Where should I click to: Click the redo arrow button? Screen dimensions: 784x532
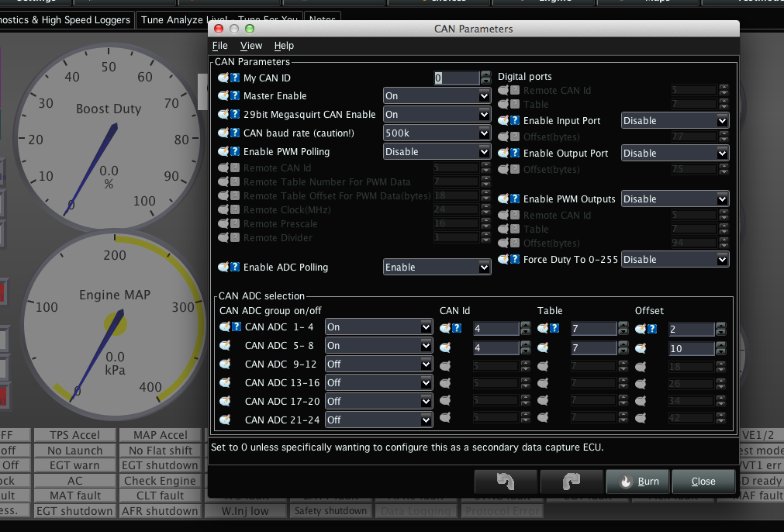[571, 482]
